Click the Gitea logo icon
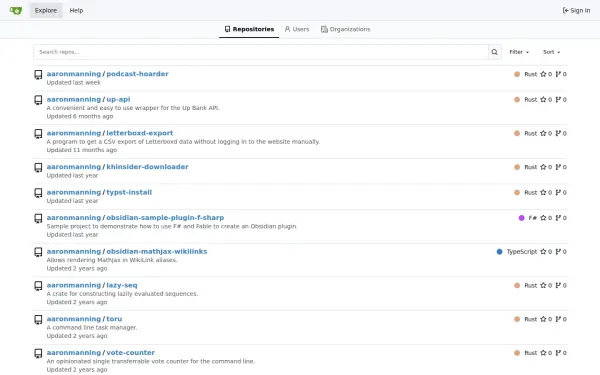This screenshot has height=375, width=600. [16, 10]
